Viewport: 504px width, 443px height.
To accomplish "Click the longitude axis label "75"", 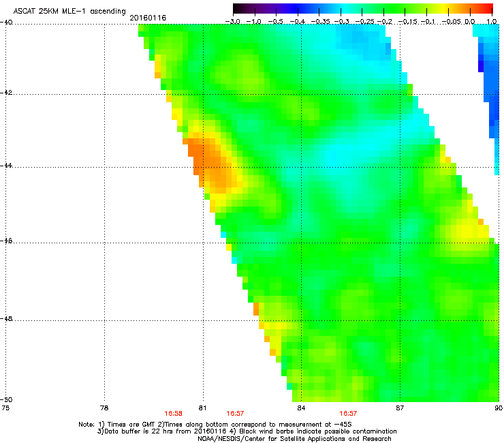I will pyautogui.click(x=5, y=408).
